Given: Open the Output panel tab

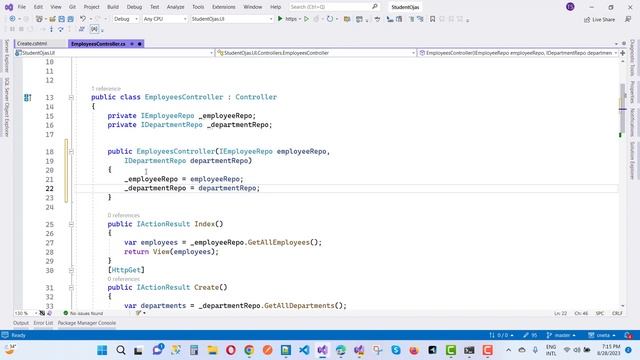Looking at the screenshot, I should point(21,323).
